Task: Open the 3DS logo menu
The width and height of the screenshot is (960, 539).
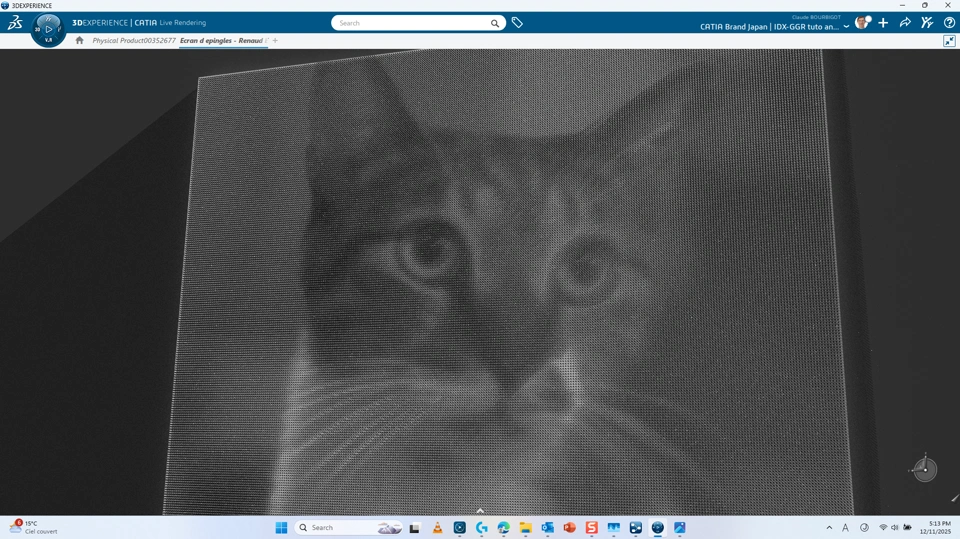Action: pyautogui.click(x=15, y=23)
